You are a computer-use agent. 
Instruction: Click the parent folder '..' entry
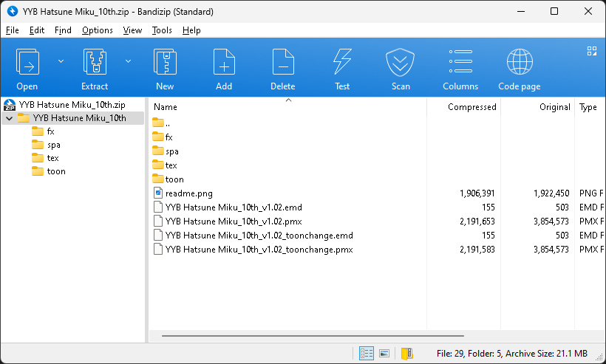[161, 123]
